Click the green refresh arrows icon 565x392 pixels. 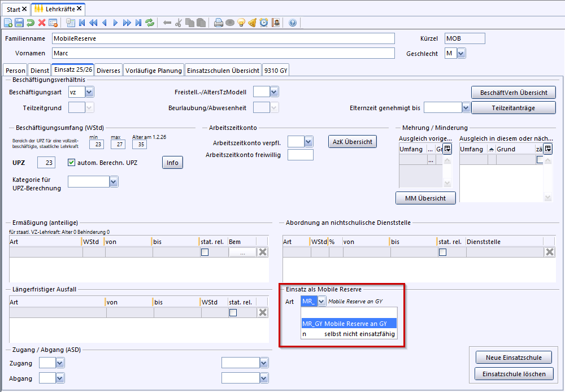150,23
